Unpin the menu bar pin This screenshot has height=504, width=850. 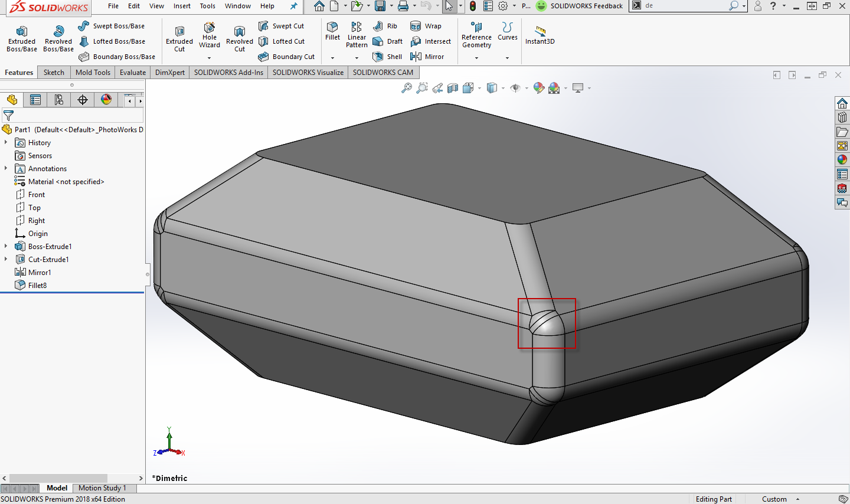click(x=293, y=6)
